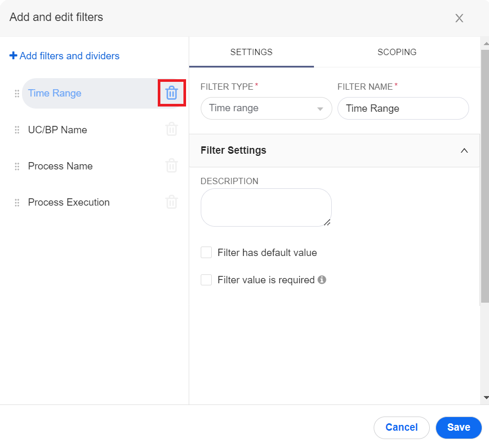Click scrollbar down arrow in settings panel

(x=486, y=398)
